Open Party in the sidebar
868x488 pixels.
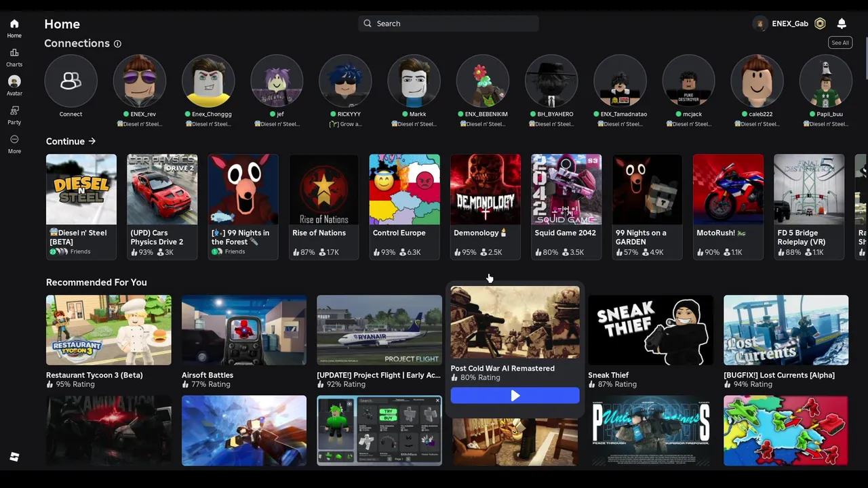14,115
